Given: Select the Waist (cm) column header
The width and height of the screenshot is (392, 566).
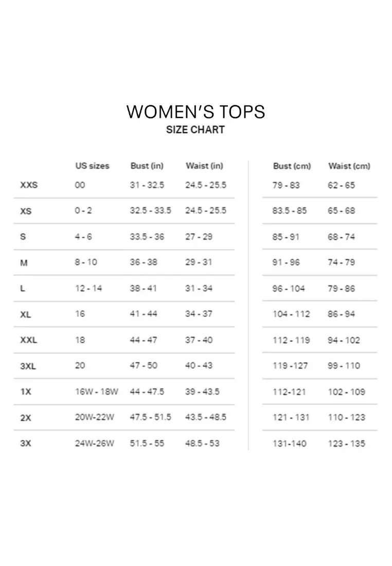Looking at the screenshot, I should 349,166.
